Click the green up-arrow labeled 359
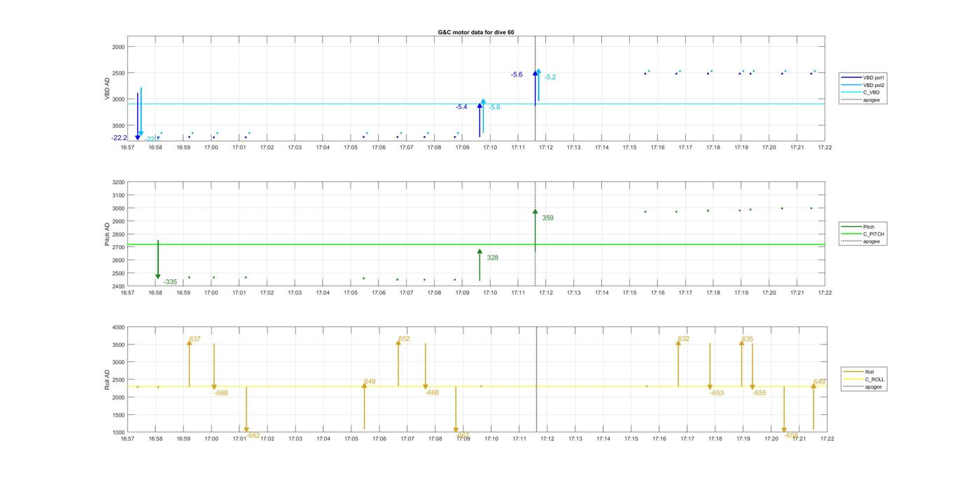Screen dimensions: 980x485 535,231
